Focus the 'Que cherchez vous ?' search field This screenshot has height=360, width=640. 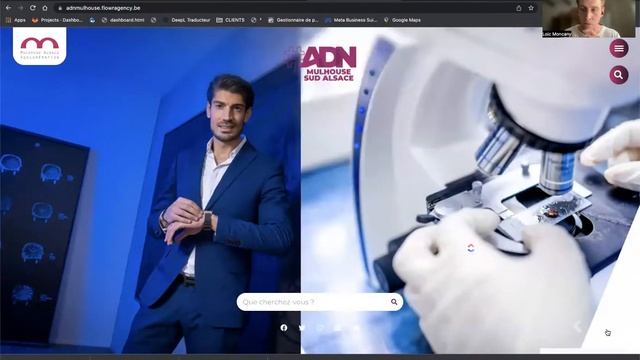click(x=320, y=302)
